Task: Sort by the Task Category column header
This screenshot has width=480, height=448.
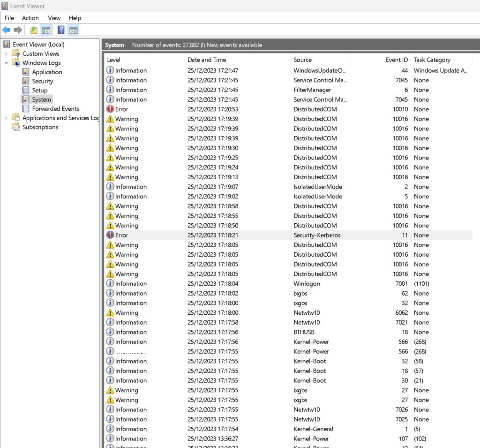Action: coord(442,60)
